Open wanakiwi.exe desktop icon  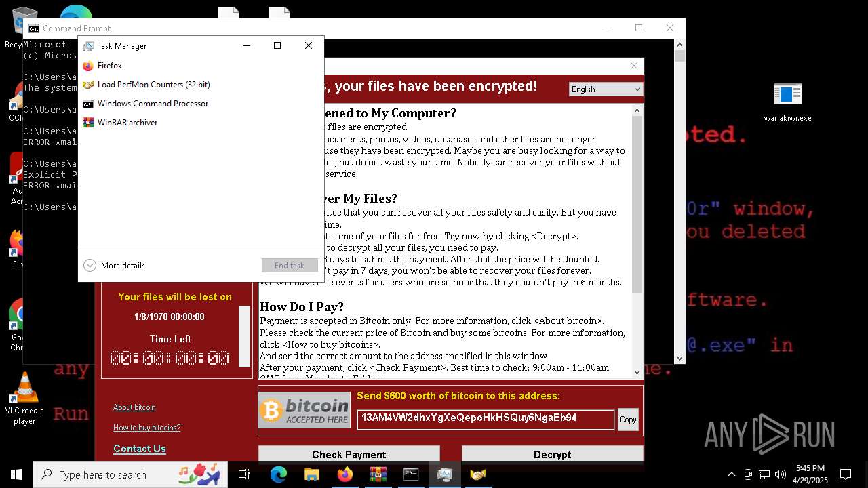[787, 103]
